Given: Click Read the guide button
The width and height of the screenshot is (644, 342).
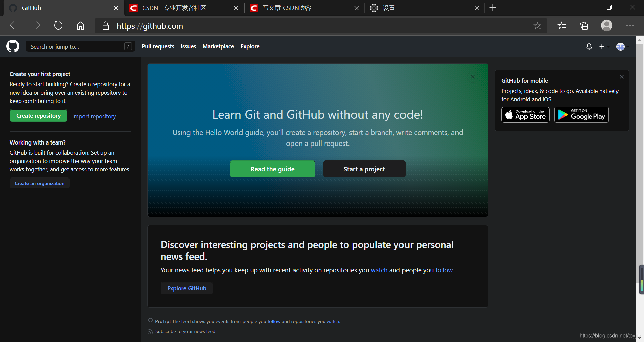Looking at the screenshot, I should tap(273, 169).
